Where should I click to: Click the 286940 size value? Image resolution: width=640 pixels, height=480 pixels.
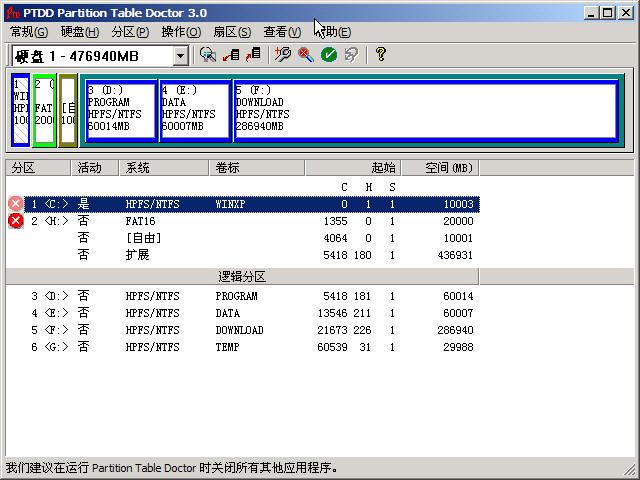click(x=455, y=330)
